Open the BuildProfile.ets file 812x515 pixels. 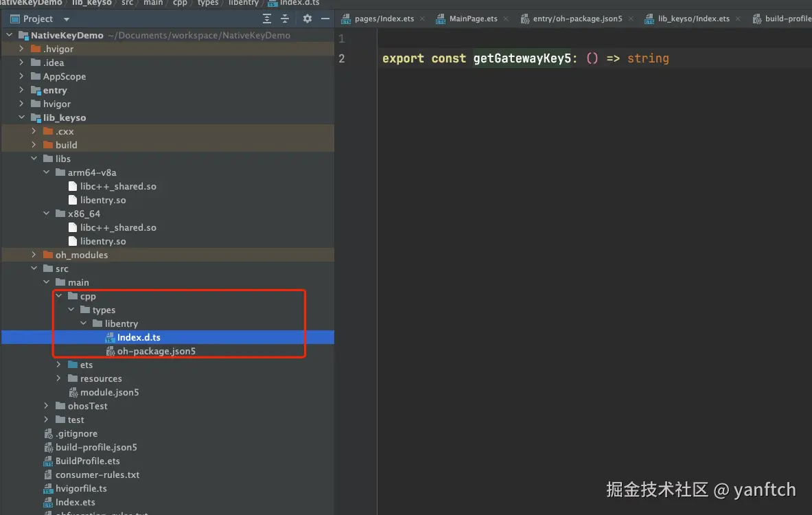coord(88,461)
